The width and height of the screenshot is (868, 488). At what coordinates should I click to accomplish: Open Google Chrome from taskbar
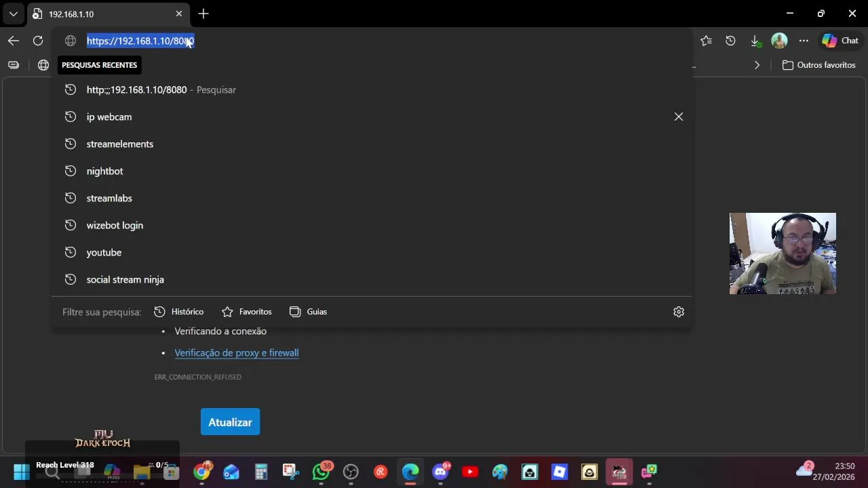(x=201, y=472)
